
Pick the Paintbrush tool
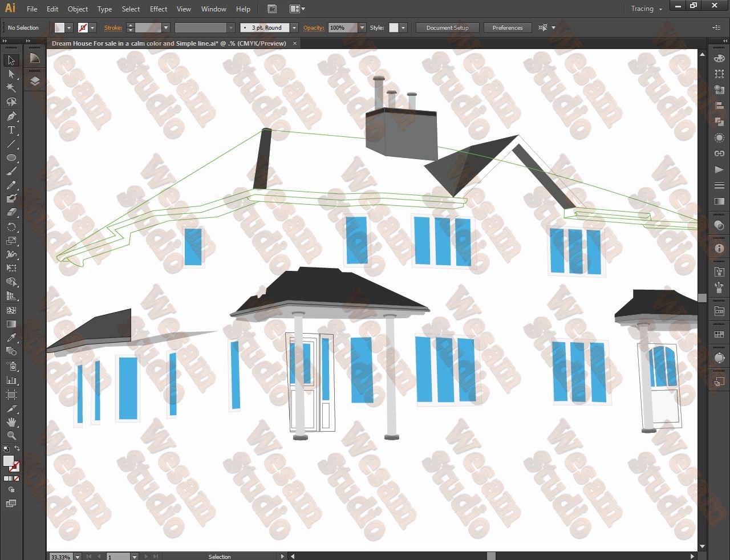point(11,172)
